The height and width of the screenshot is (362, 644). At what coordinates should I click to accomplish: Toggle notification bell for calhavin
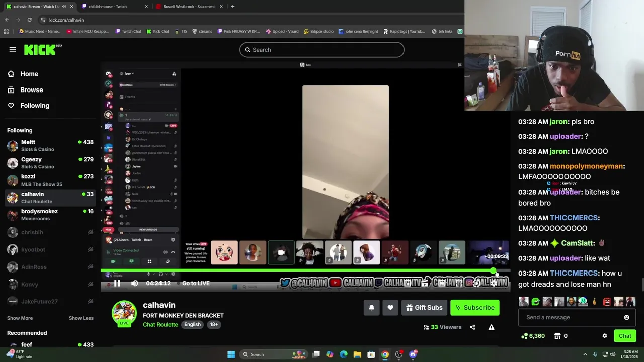point(371,308)
